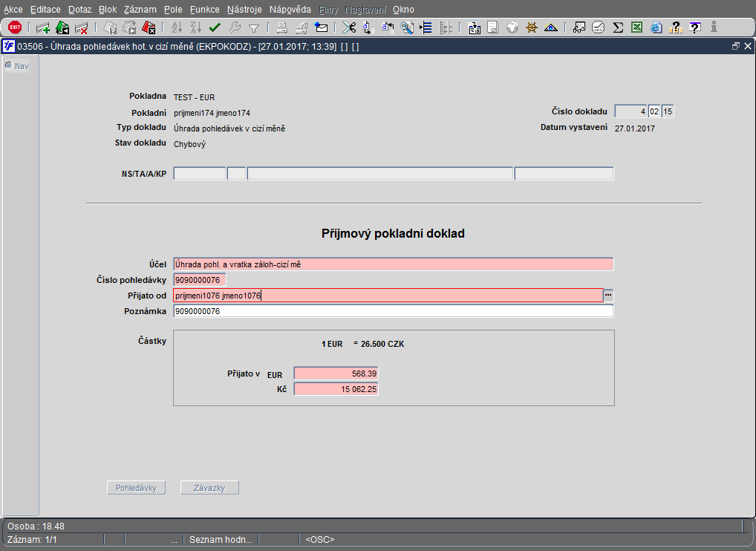The width and height of the screenshot is (756, 551).
Task: Click the red cancel query icon
Action: [149, 28]
